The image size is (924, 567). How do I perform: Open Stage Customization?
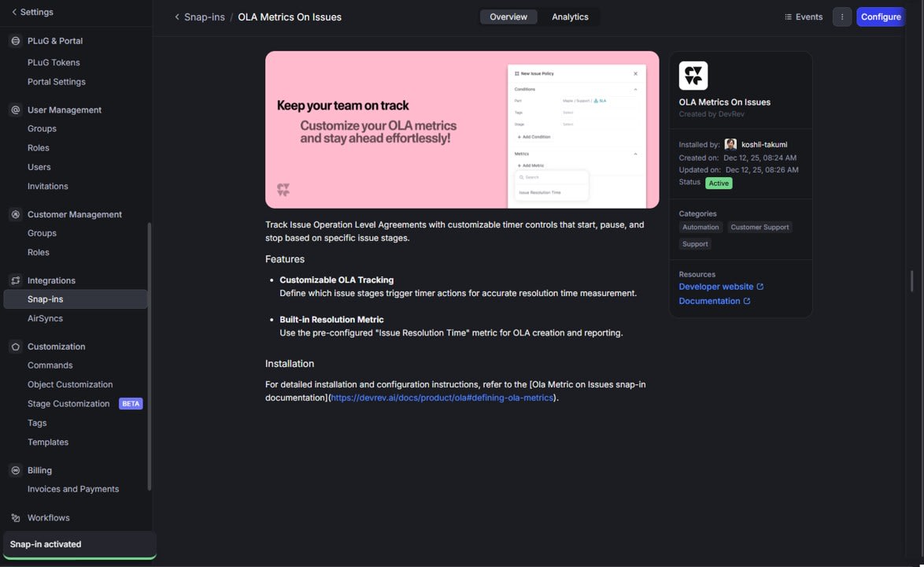tap(68, 404)
